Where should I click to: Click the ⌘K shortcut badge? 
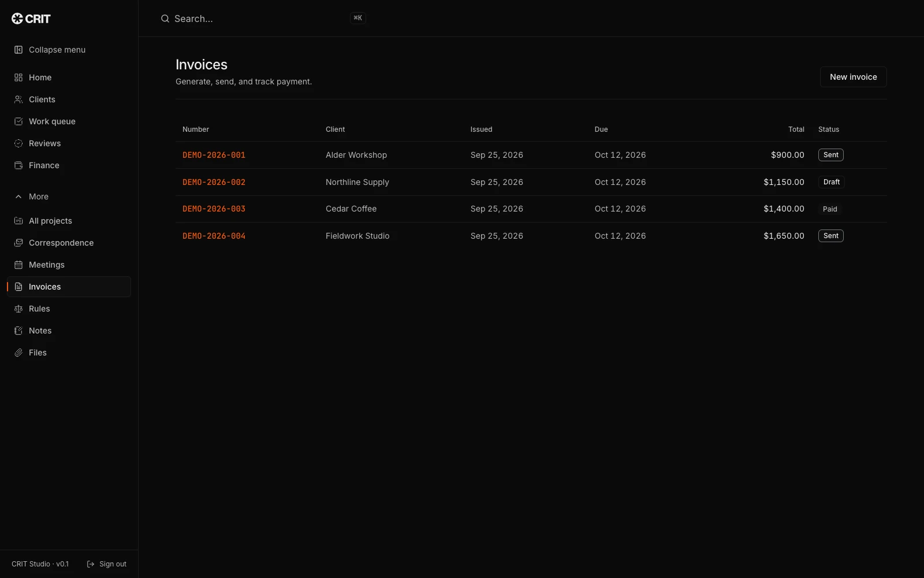pos(358,18)
